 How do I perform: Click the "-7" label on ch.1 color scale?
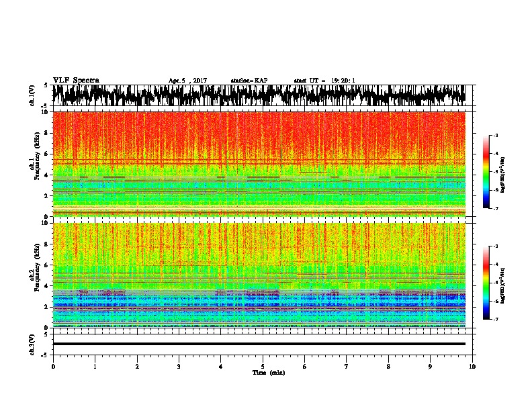[496, 208]
